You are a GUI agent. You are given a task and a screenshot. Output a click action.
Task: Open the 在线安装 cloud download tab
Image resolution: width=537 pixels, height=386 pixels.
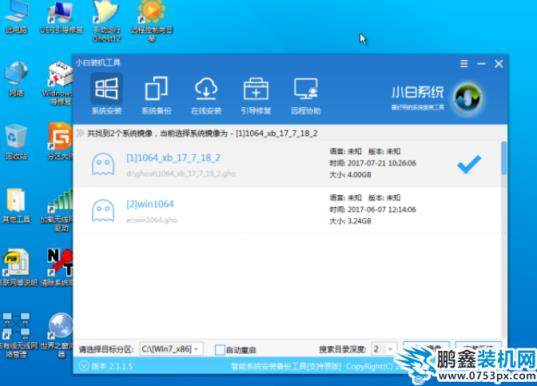[x=206, y=95]
